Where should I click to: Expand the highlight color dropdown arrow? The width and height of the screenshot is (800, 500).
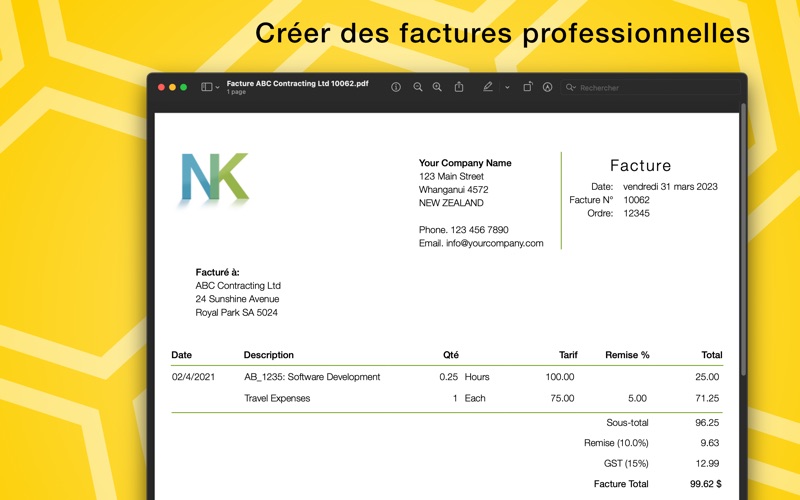507,87
